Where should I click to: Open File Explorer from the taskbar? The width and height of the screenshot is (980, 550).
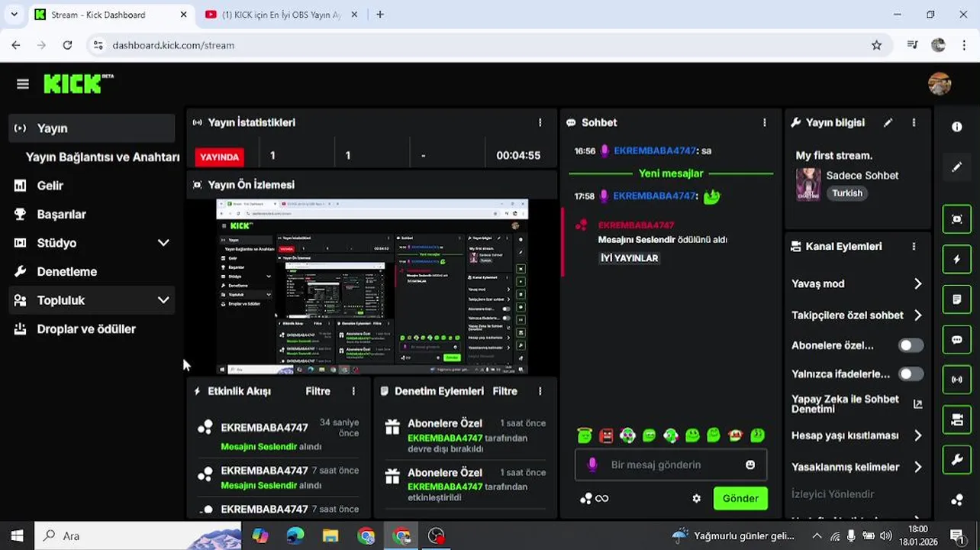[330, 535]
